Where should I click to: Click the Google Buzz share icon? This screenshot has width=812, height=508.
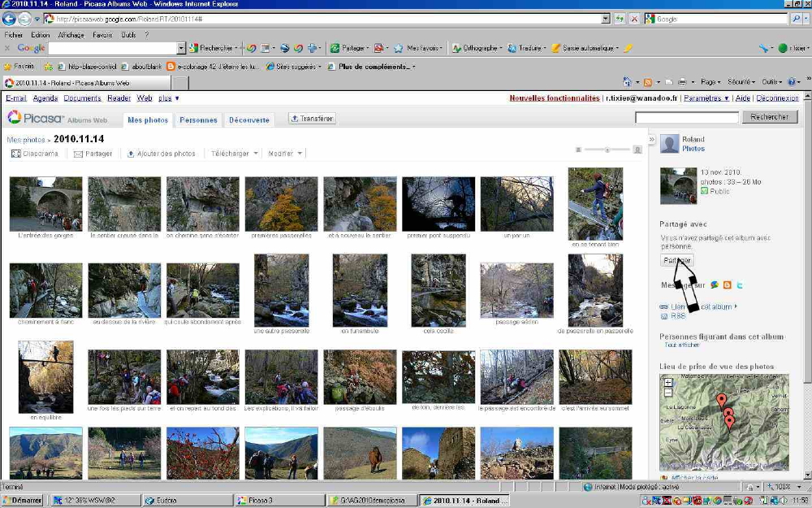pos(715,284)
